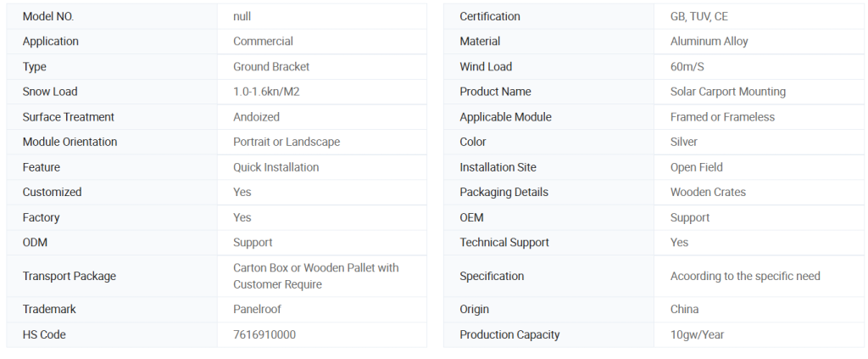Image resolution: width=868 pixels, height=359 pixels.
Task: Click the Technical Support label
Action: [504, 243]
